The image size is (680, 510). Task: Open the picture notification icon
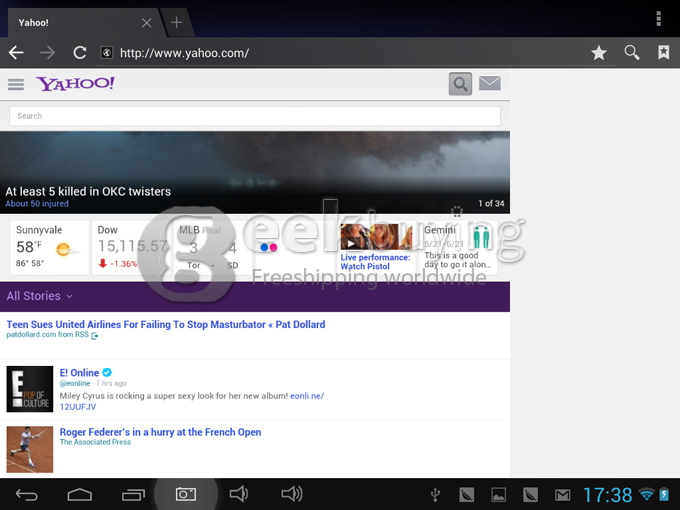point(499,494)
